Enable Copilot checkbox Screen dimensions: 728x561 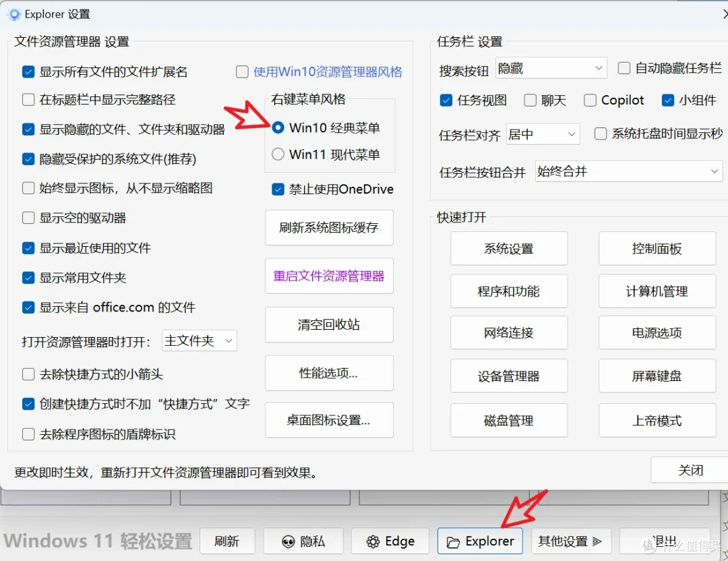pyautogui.click(x=590, y=100)
